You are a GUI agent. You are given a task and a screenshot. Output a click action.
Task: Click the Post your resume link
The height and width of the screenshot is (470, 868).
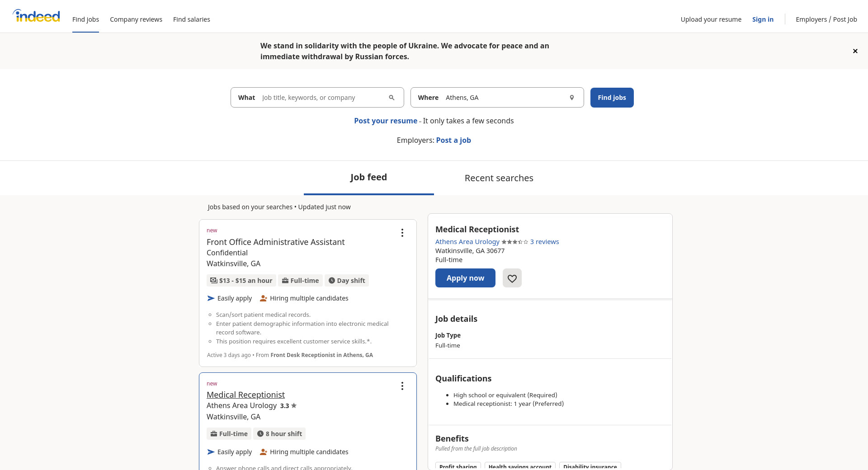[385, 121]
